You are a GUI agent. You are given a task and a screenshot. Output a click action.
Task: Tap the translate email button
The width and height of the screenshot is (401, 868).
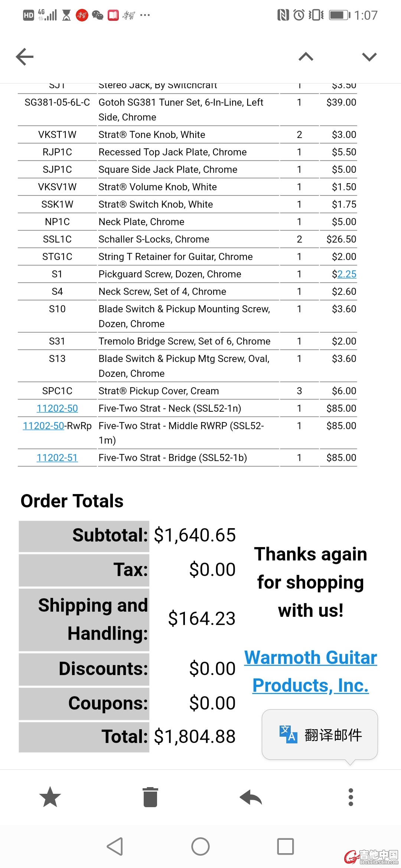click(x=320, y=735)
